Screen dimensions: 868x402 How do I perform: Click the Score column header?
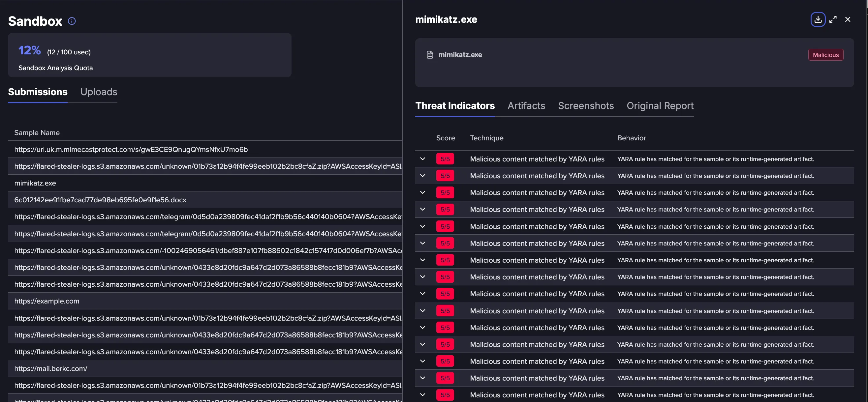(446, 138)
